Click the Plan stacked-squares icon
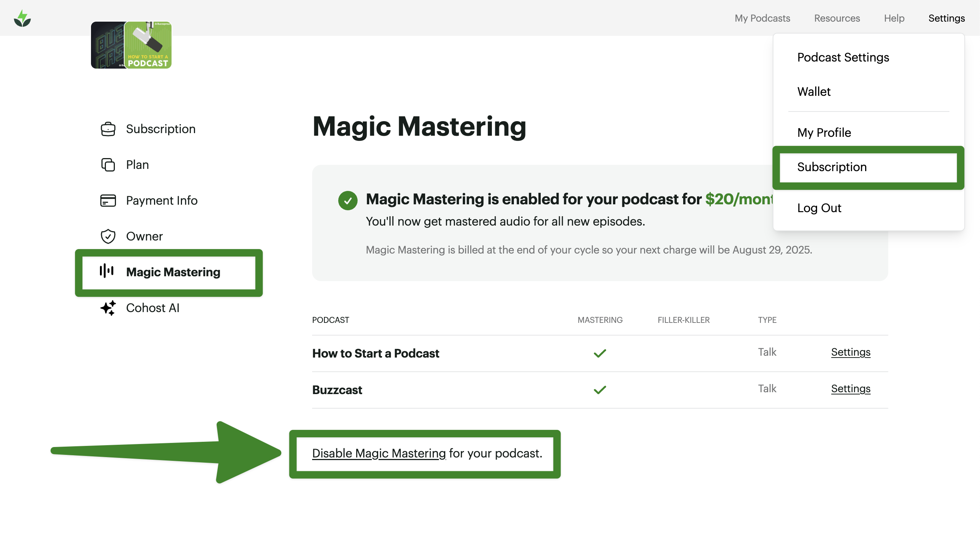The height and width of the screenshot is (560, 980). pyautogui.click(x=108, y=165)
